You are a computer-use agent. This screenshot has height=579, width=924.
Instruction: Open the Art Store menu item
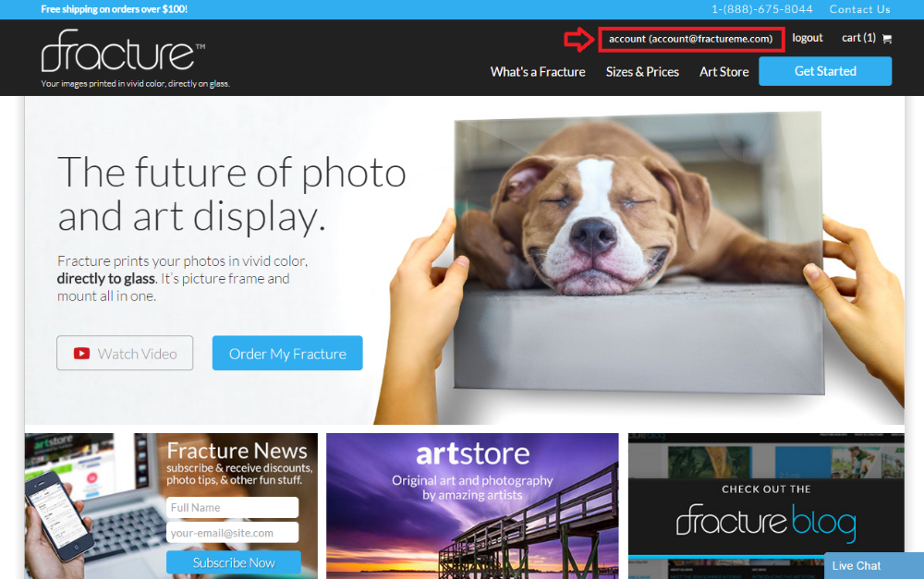tap(724, 72)
